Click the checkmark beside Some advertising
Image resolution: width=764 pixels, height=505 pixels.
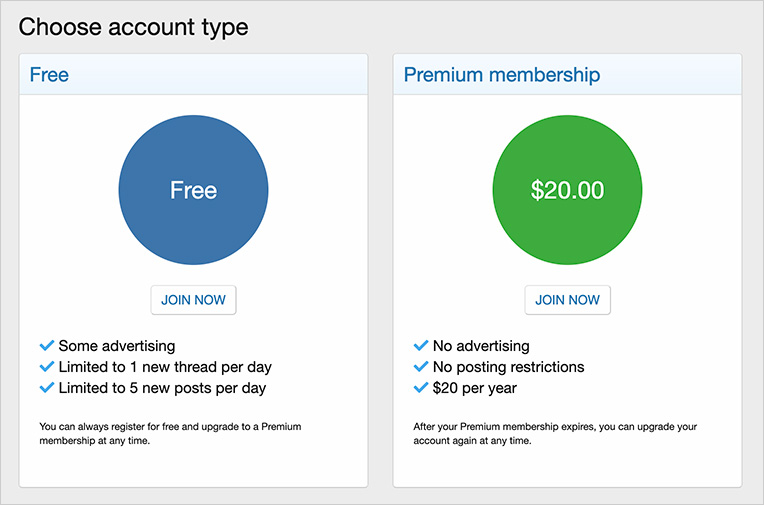pyautogui.click(x=46, y=346)
